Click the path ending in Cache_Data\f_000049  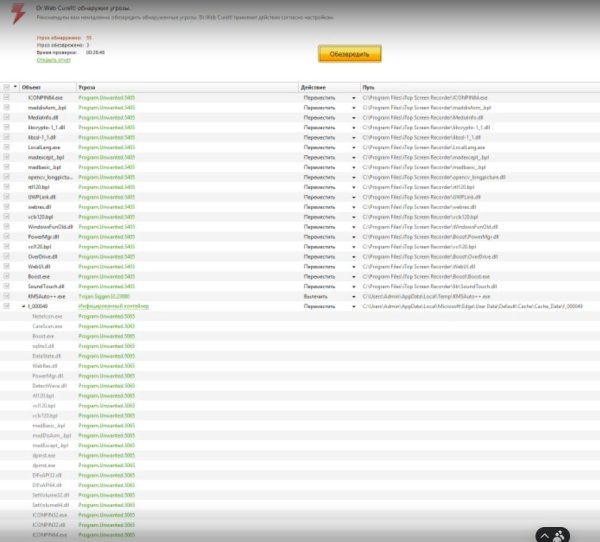click(473, 306)
